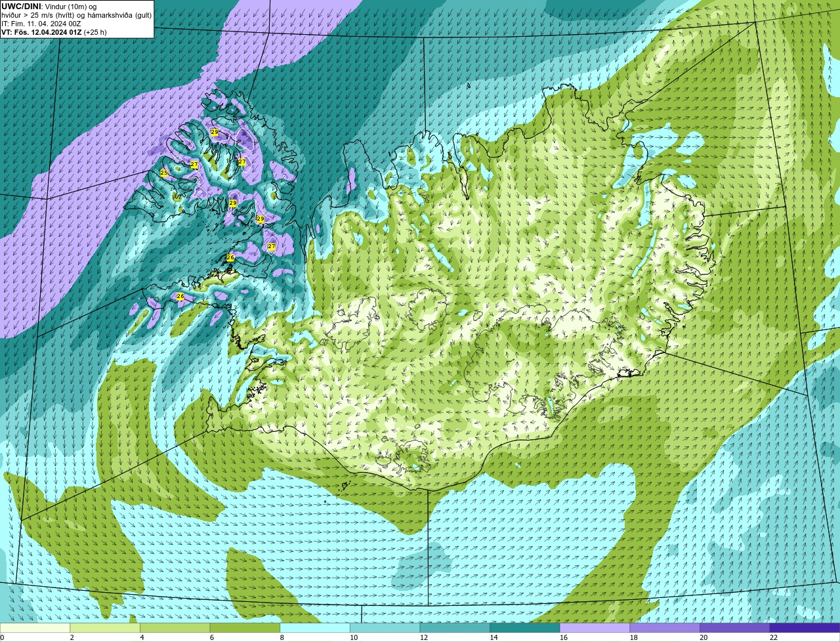
Task: Click the yellow gust marker labeled 25
Action: pos(164,173)
